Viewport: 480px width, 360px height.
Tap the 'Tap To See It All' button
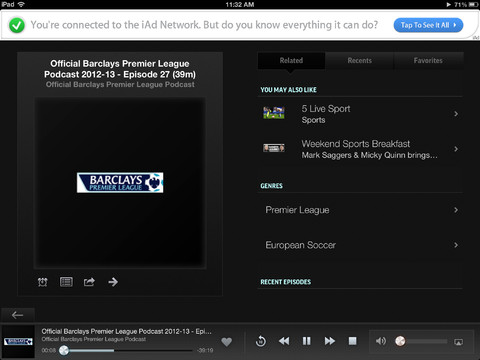428,25
